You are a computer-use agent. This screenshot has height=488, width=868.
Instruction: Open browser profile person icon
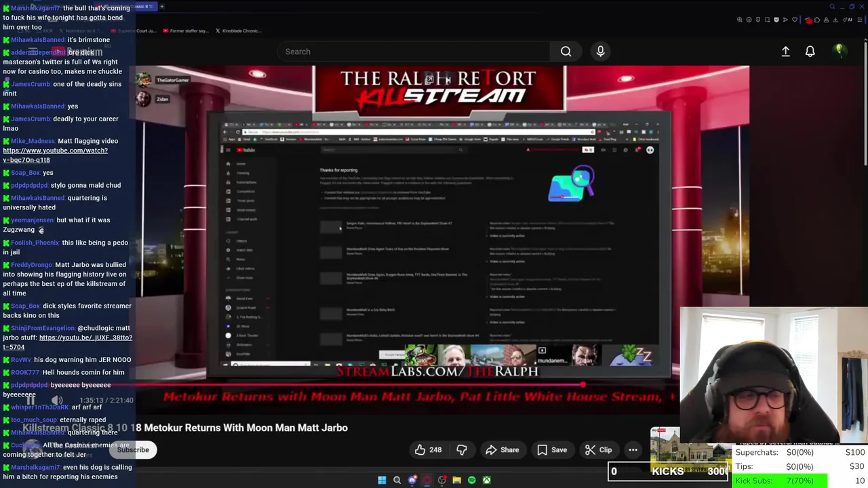point(826,20)
